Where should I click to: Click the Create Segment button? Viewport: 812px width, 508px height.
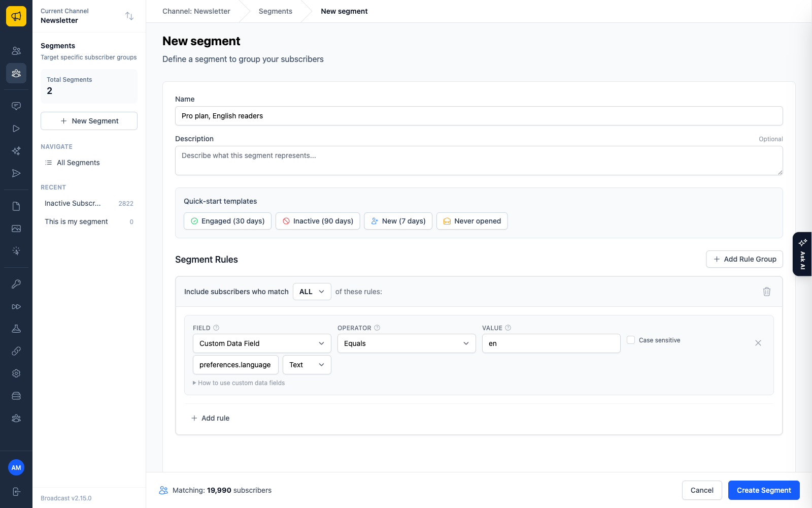764,490
